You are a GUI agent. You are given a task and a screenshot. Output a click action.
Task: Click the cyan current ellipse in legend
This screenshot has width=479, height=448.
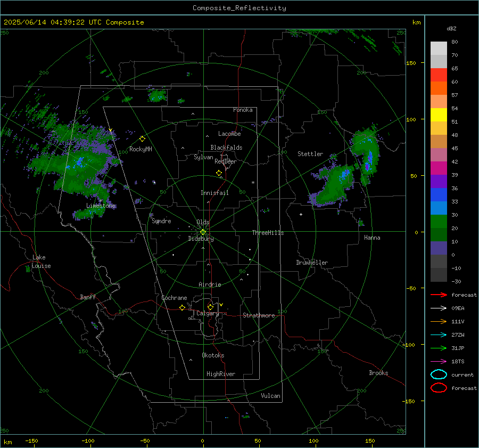439,374
